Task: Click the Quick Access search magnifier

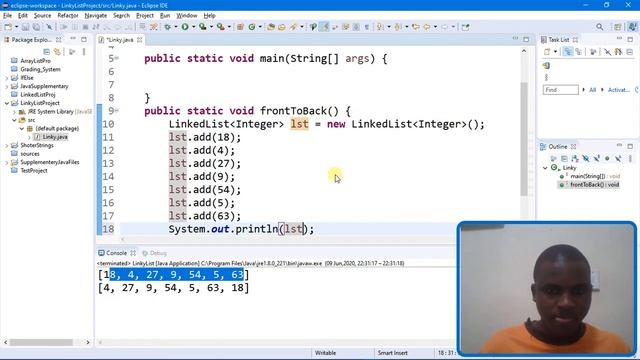Action: click(600, 27)
